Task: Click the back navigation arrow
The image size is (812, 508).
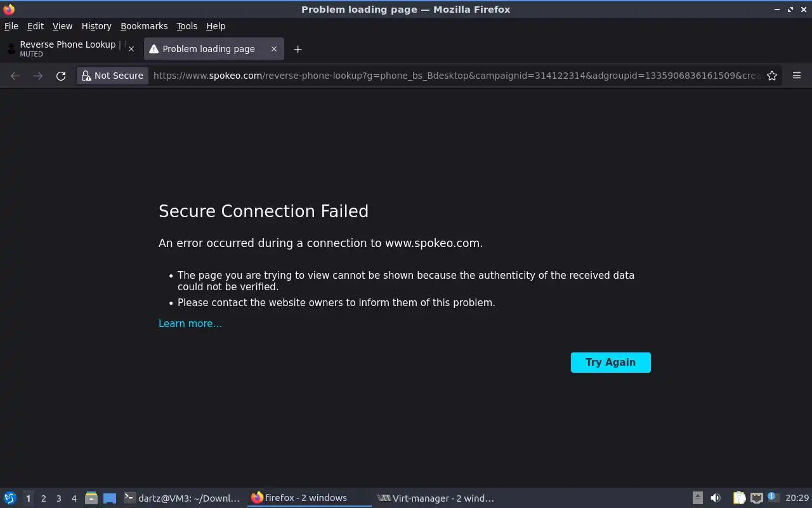Action: [15, 76]
